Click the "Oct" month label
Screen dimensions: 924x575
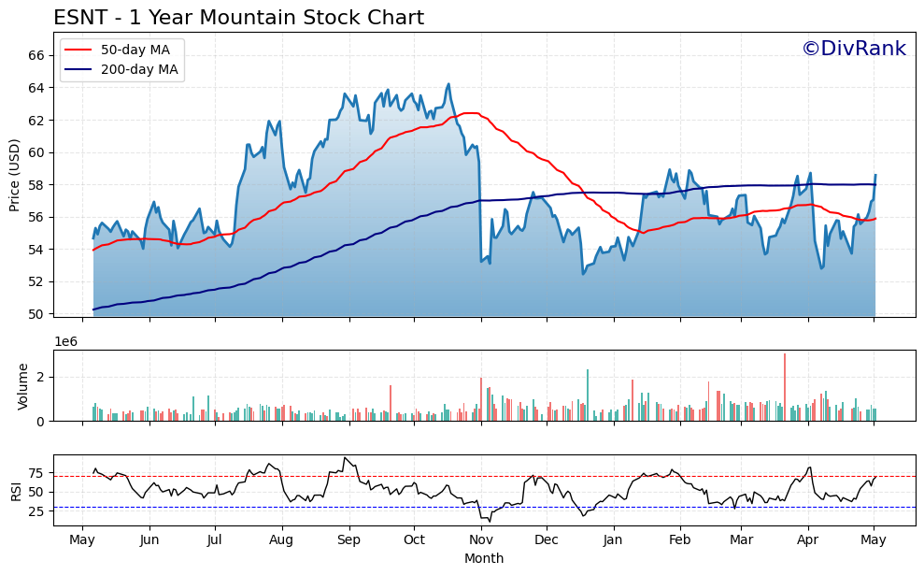pos(414,540)
